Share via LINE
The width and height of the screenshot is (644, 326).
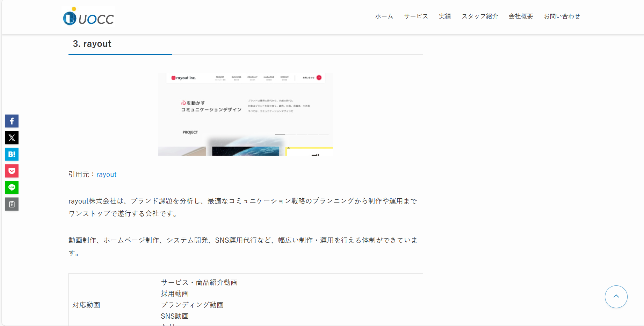pyautogui.click(x=12, y=187)
